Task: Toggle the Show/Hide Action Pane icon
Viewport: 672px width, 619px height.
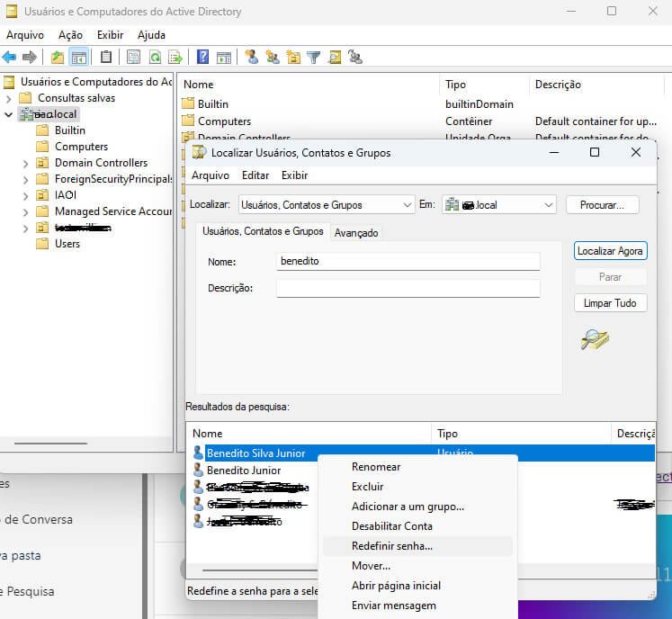Action: (x=224, y=57)
